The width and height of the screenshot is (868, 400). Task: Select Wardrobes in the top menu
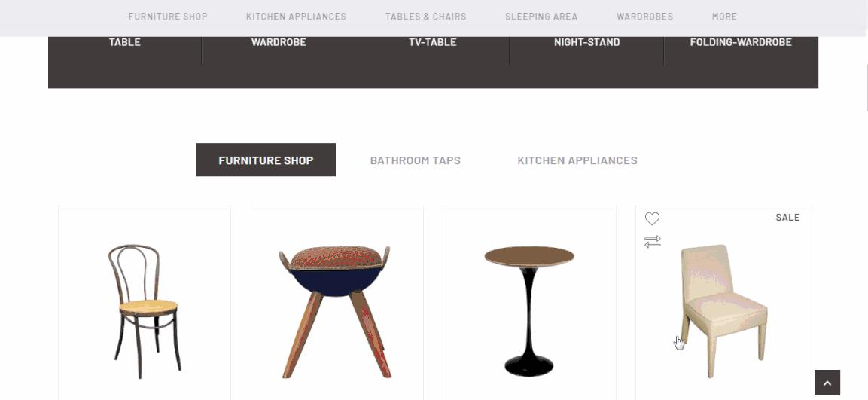click(645, 17)
